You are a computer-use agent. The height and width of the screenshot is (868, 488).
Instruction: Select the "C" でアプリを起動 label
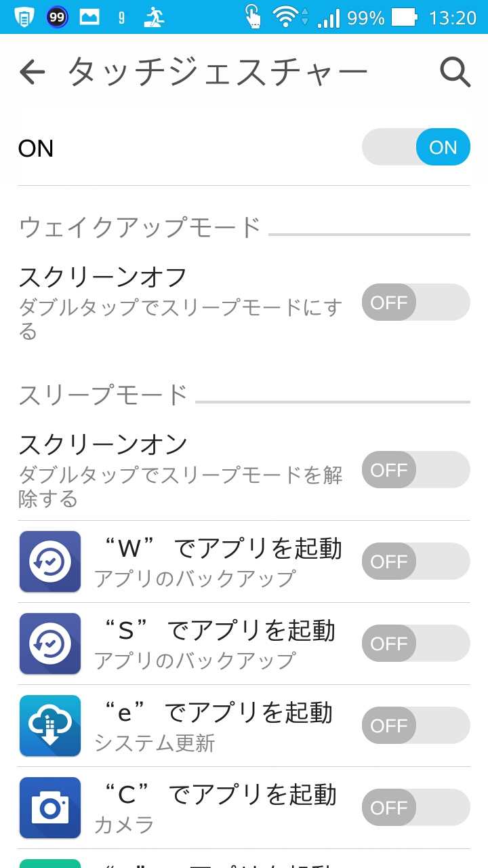click(x=218, y=795)
